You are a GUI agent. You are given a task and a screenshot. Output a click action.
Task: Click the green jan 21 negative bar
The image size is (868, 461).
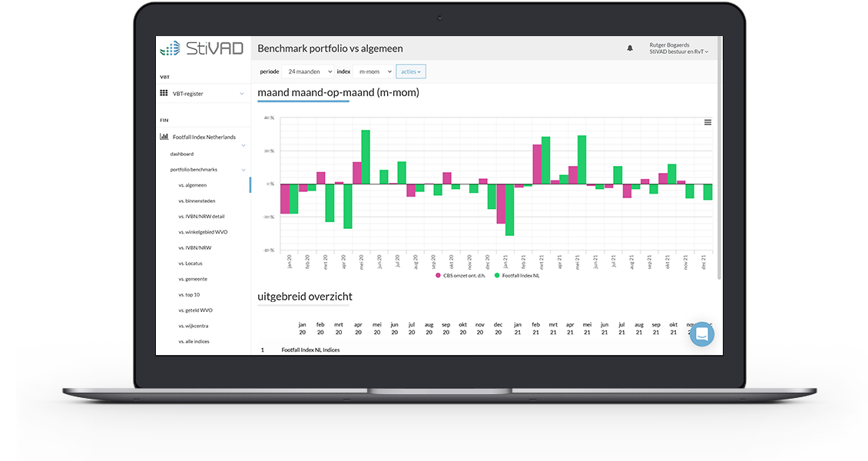tap(510, 210)
